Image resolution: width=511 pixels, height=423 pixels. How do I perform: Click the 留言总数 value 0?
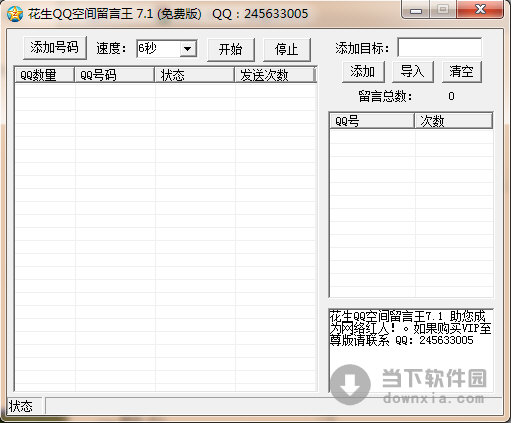point(451,96)
